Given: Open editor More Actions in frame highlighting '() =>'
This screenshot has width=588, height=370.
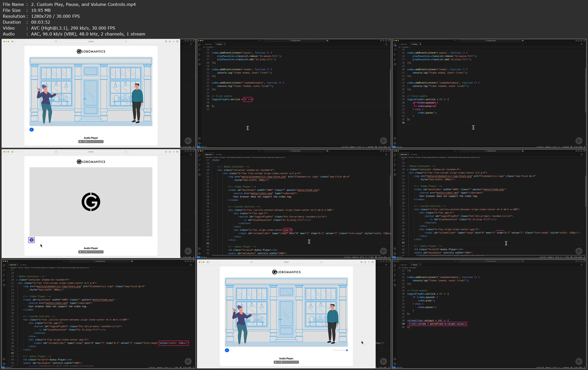Looking at the screenshot, I should (x=389, y=44).
